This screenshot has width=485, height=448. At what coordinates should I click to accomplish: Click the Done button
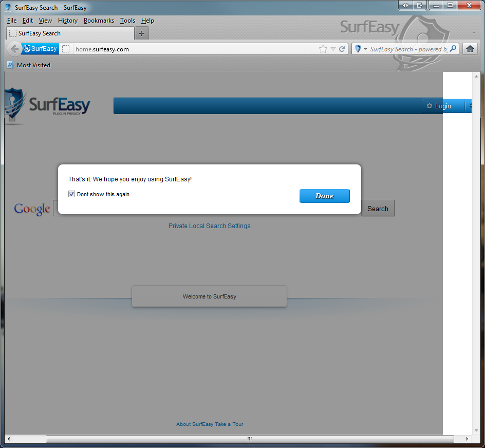[x=325, y=196]
